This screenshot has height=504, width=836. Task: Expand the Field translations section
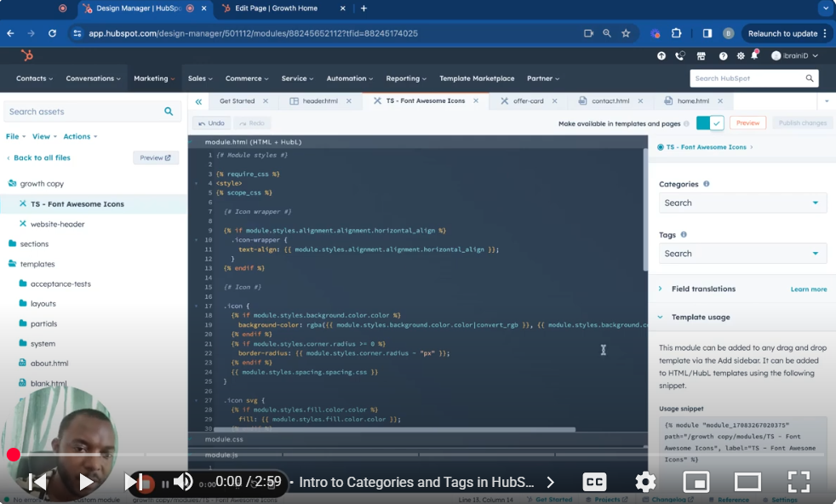click(702, 289)
